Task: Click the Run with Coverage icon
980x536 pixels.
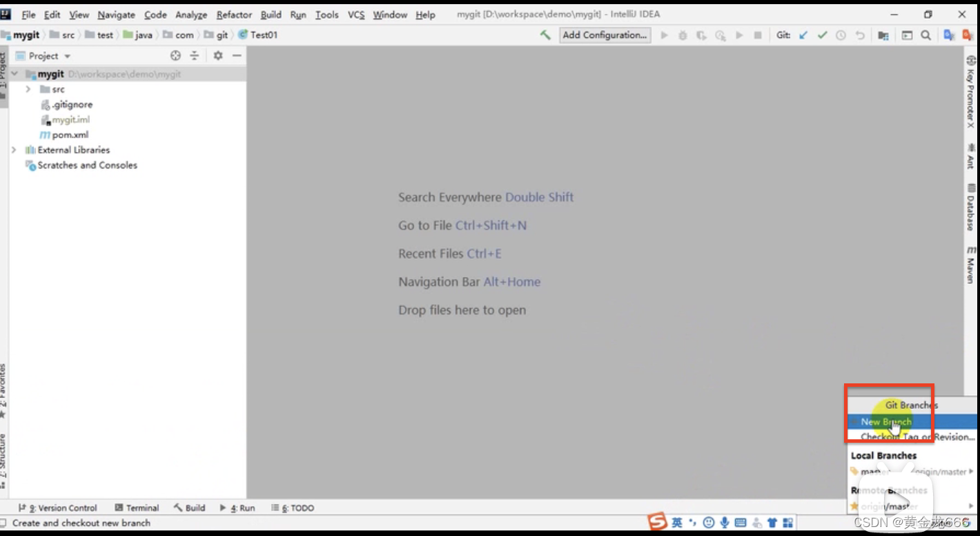Action: (x=701, y=35)
